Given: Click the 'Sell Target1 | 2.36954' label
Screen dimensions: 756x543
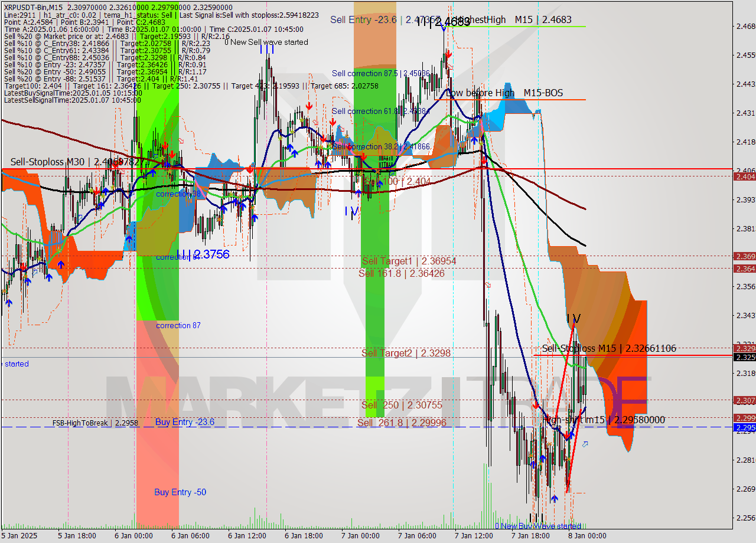Looking at the screenshot, I should tap(409, 260).
